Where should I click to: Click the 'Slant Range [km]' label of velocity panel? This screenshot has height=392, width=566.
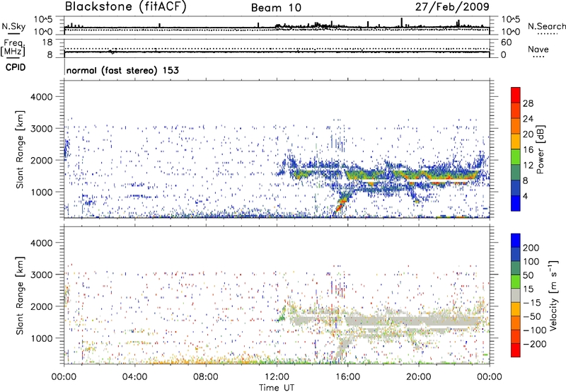coord(20,296)
